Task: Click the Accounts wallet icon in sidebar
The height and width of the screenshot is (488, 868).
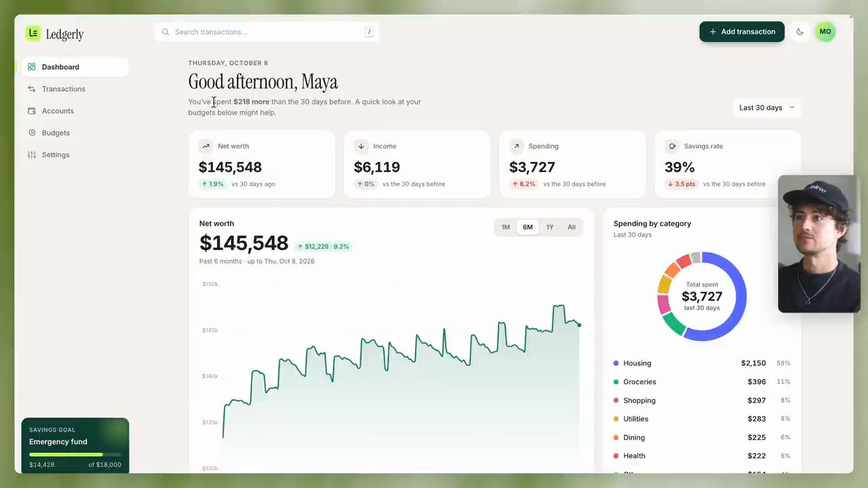Action: [32, 111]
